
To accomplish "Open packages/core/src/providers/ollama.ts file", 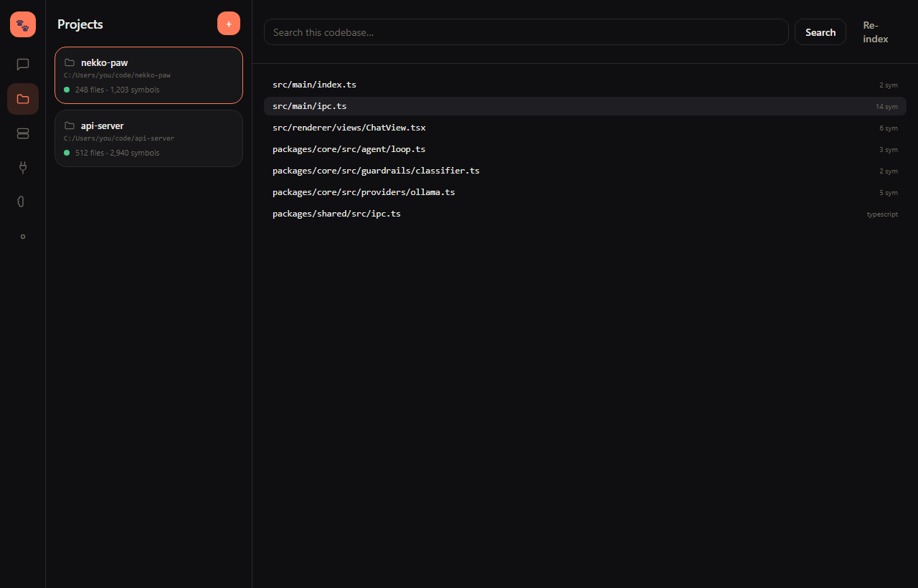I will tap(585, 192).
